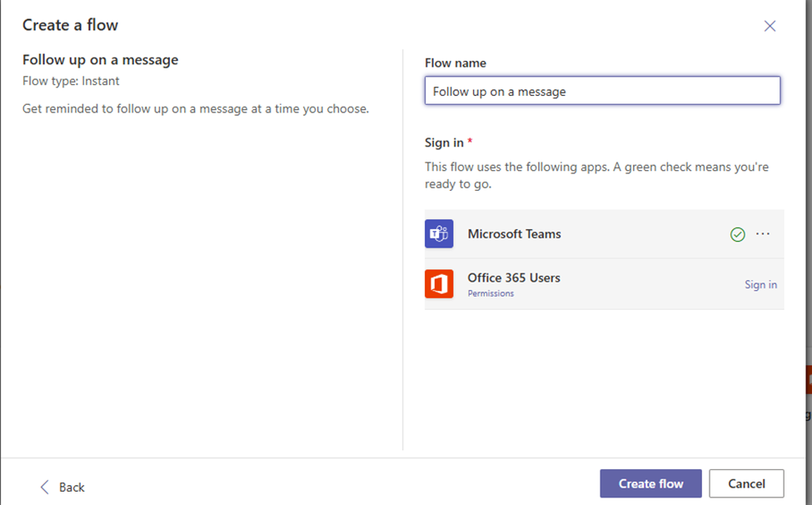Viewport: 812px width, 505px height.
Task: Close the Create a flow dialog
Action: point(770,26)
